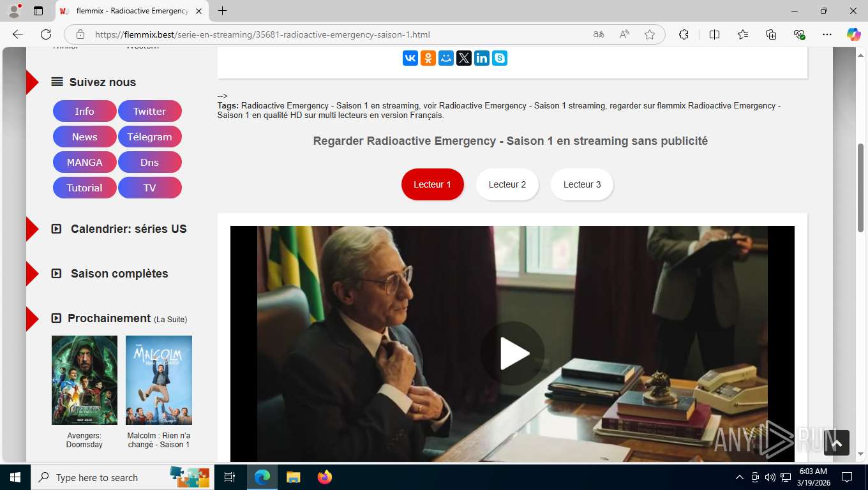This screenshot has height=490, width=868.
Task: Open the Tutorial link button
Action: pos(85,188)
